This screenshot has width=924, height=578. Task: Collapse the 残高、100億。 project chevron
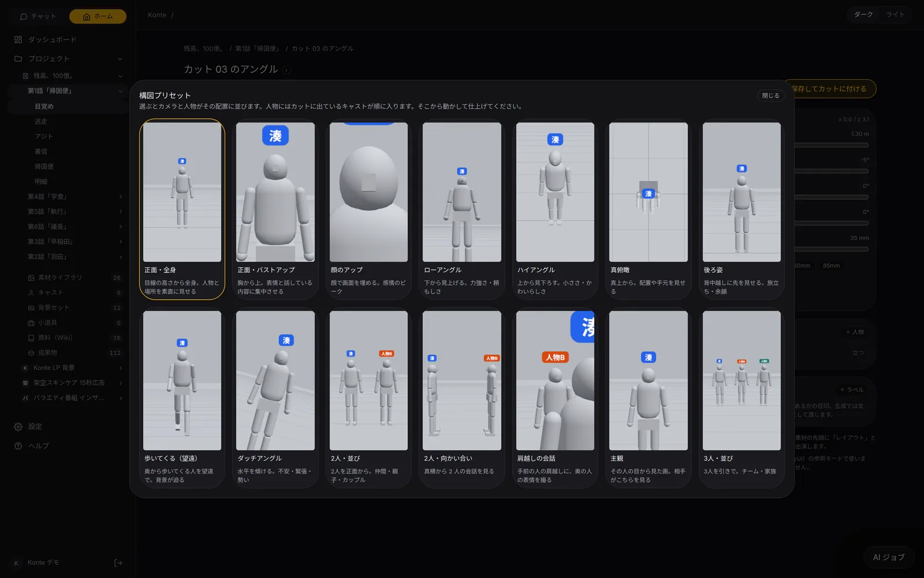pyautogui.click(x=120, y=76)
